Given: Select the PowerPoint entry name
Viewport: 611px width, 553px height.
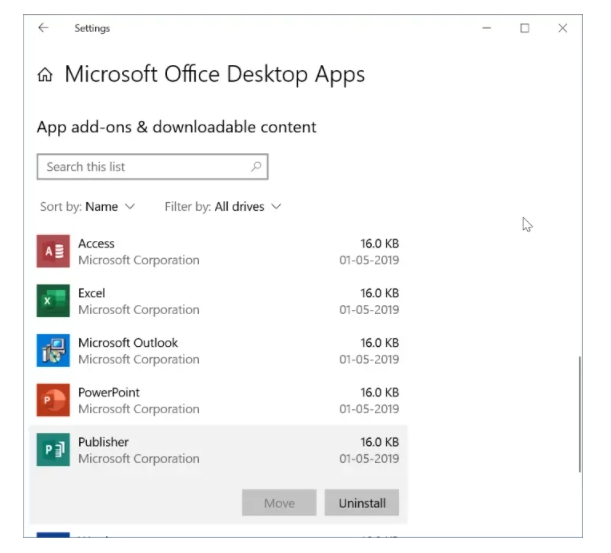Looking at the screenshot, I should (x=109, y=392).
